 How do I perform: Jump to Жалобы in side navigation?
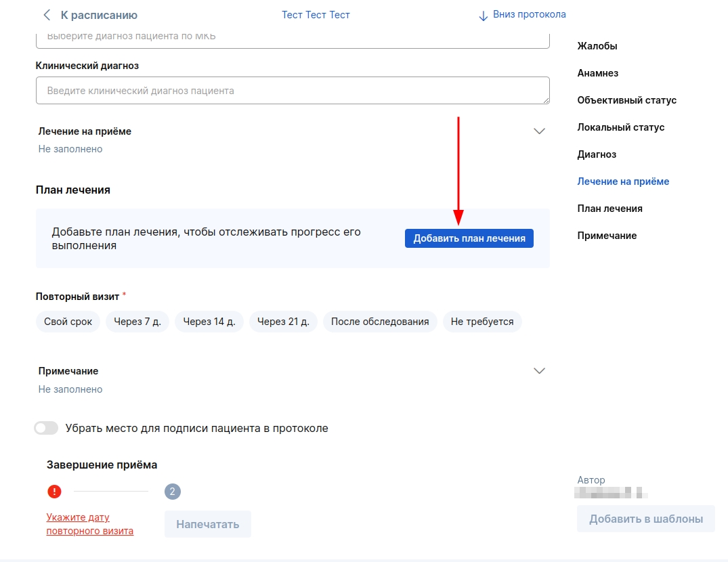point(597,46)
